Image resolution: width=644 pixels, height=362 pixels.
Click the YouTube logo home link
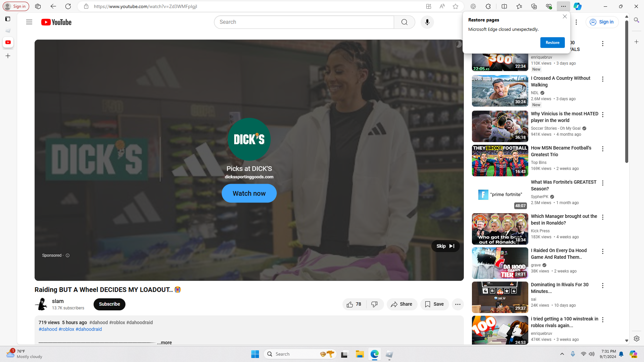point(56,22)
